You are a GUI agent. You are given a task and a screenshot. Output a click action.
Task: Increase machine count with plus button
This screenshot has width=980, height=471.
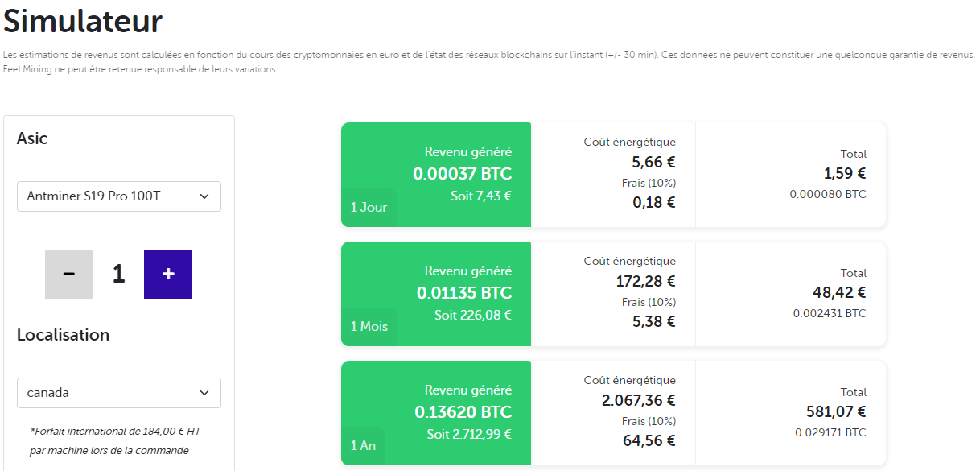(x=168, y=275)
